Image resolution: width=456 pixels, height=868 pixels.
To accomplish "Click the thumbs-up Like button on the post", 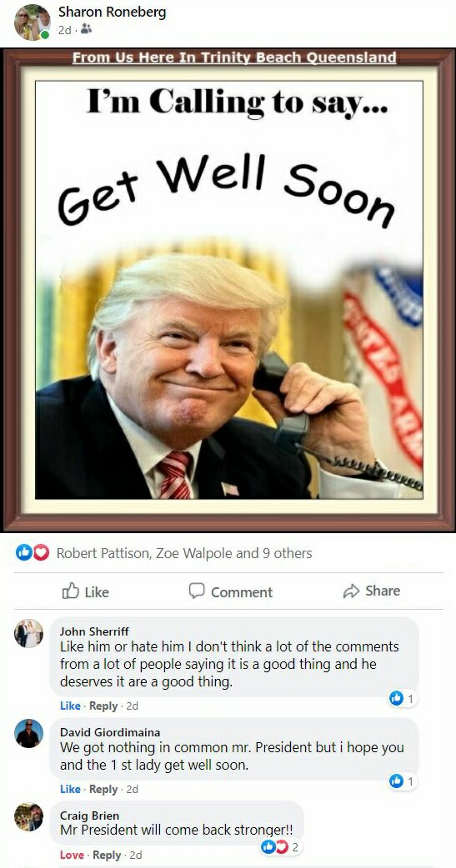I will click(85, 591).
